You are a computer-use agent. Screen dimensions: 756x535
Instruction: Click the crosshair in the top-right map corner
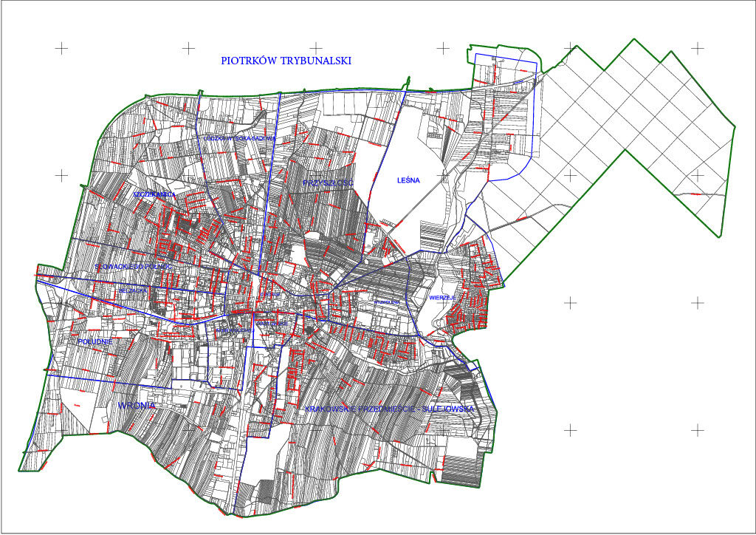tap(697, 48)
